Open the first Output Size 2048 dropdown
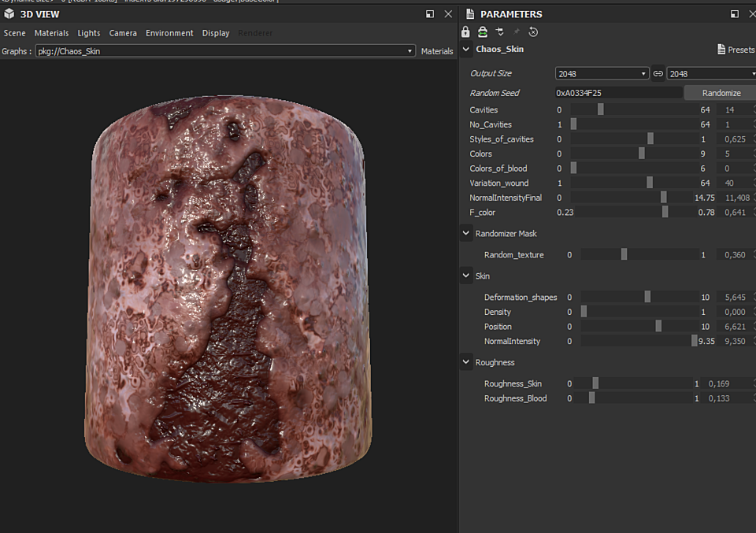Viewport: 756px width, 533px height. click(602, 73)
